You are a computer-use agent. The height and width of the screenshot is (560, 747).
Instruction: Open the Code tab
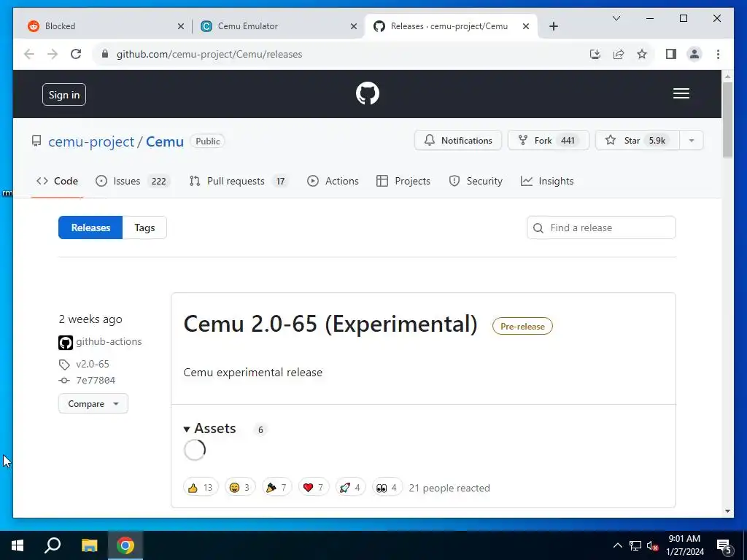(x=57, y=181)
